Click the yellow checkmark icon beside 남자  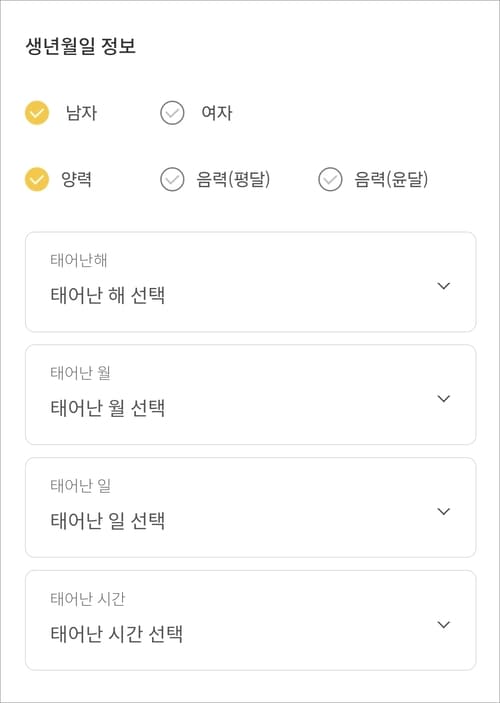click(37, 113)
